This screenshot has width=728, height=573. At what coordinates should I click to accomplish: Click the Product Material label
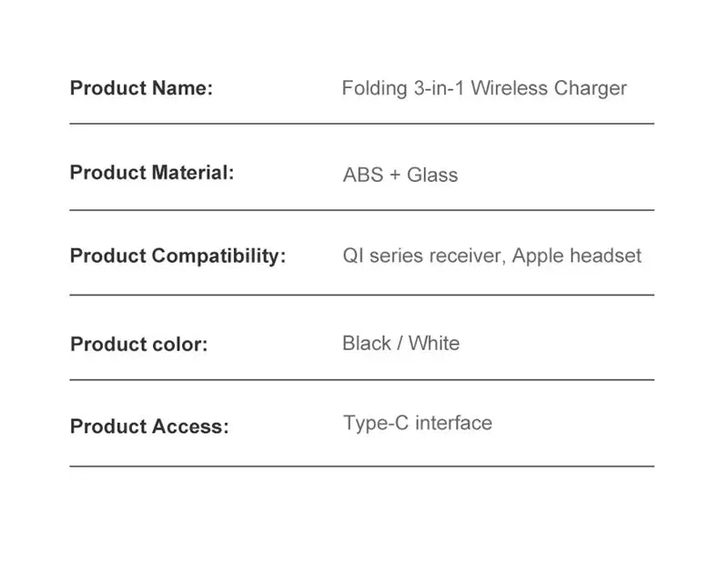pyautogui.click(x=152, y=173)
